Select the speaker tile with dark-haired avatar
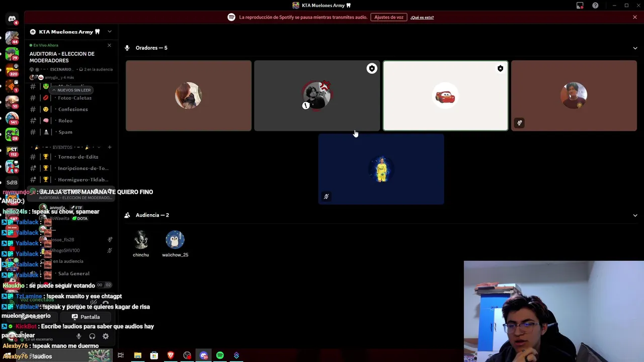This screenshot has width=644, height=362. [317, 96]
